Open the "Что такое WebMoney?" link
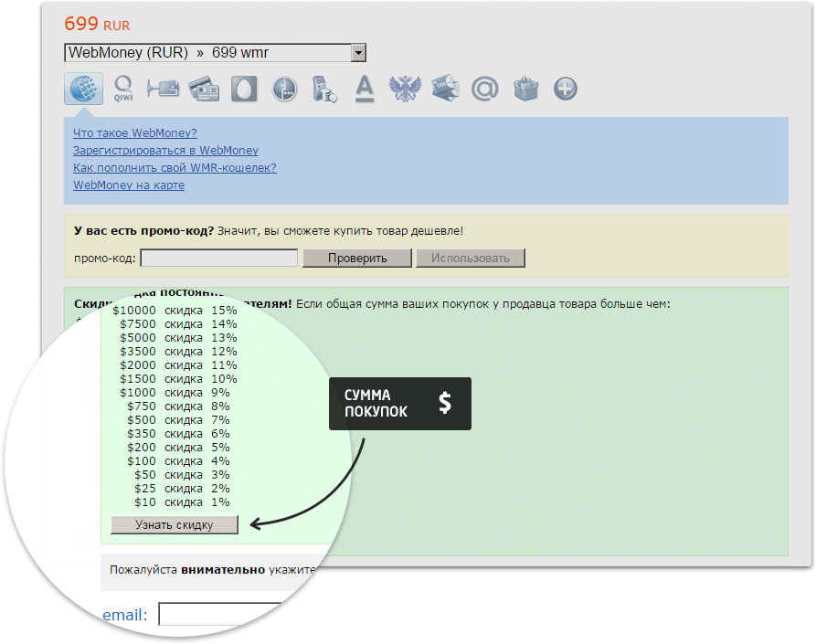This screenshot has height=644, width=816. click(x=135, y=133)
